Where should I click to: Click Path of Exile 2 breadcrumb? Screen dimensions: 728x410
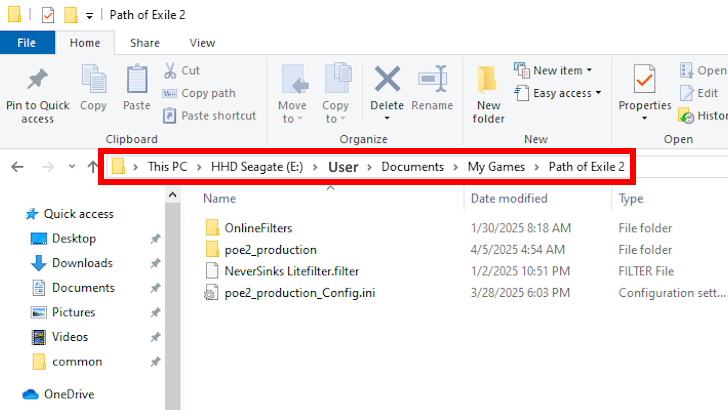pos(586,167)
